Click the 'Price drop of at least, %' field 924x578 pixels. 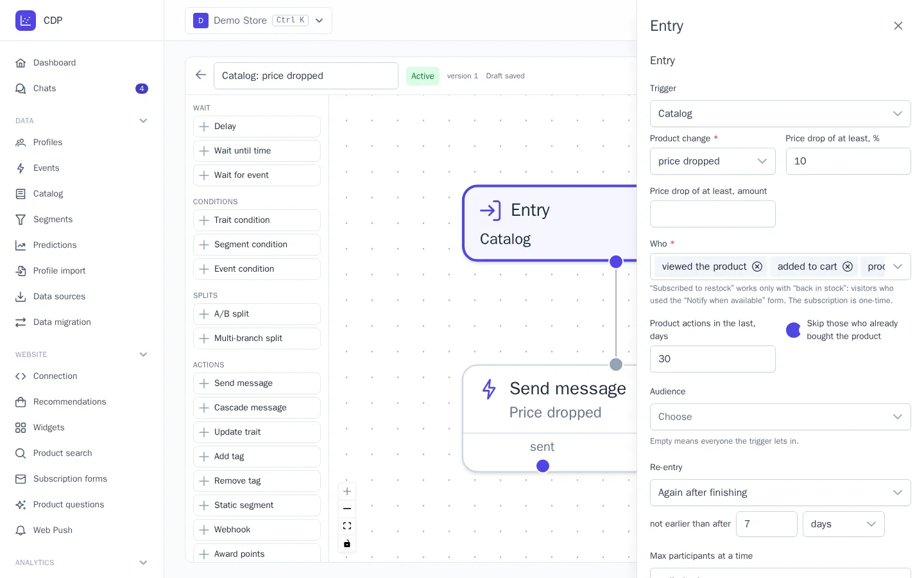[848, 161]
